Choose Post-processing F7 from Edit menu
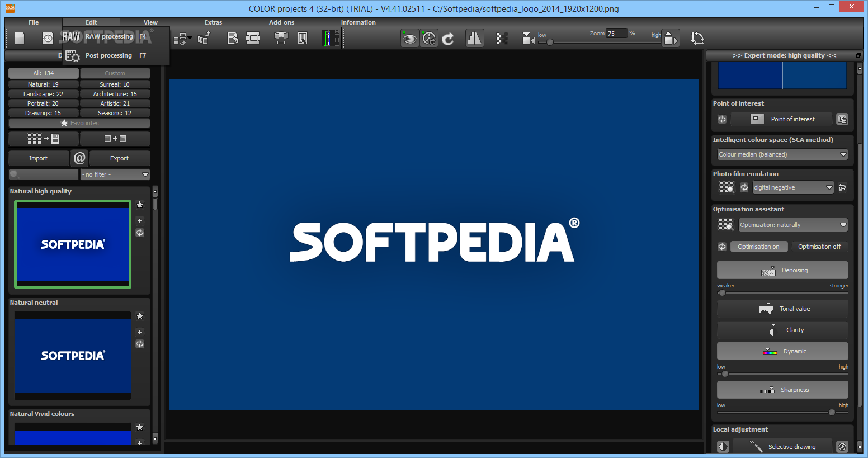The image size is (868, 458). click(x=116, y=55)
